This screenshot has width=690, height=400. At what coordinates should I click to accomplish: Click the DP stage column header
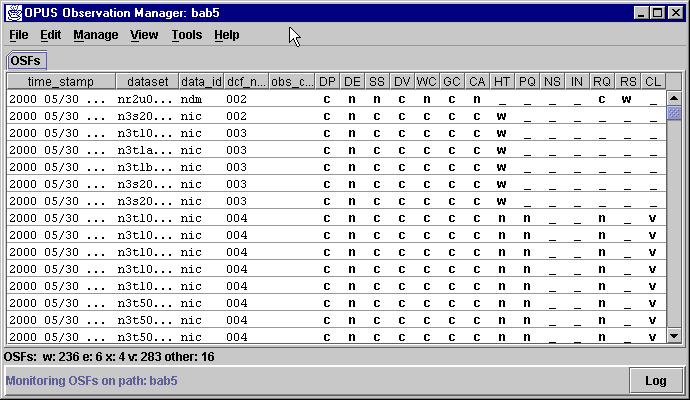coord(327,81)
